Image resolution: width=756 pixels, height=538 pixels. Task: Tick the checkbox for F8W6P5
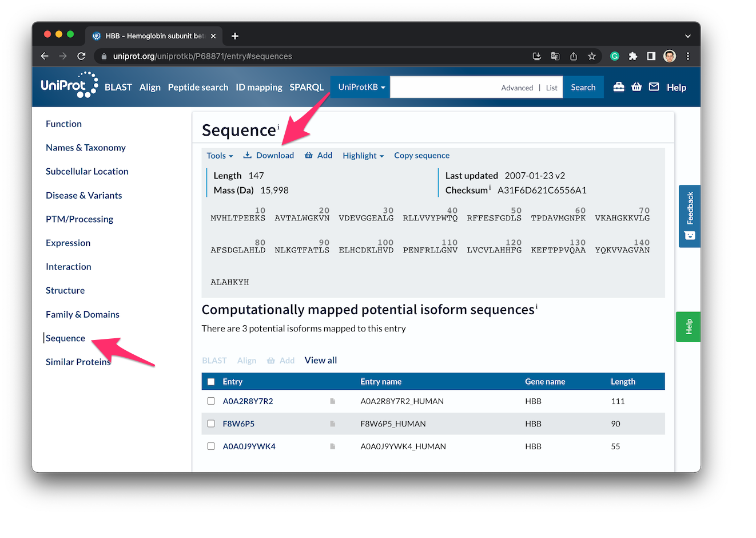click(211, 424)
